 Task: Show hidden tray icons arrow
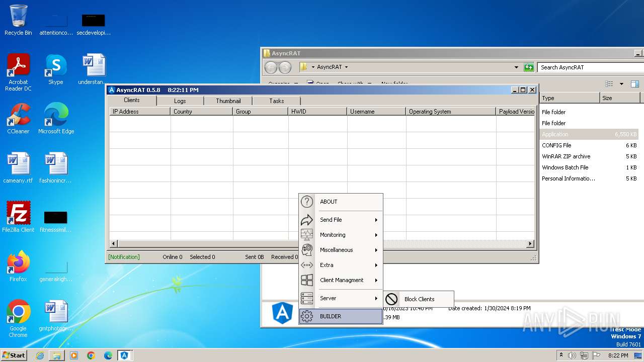coord(561,355)
